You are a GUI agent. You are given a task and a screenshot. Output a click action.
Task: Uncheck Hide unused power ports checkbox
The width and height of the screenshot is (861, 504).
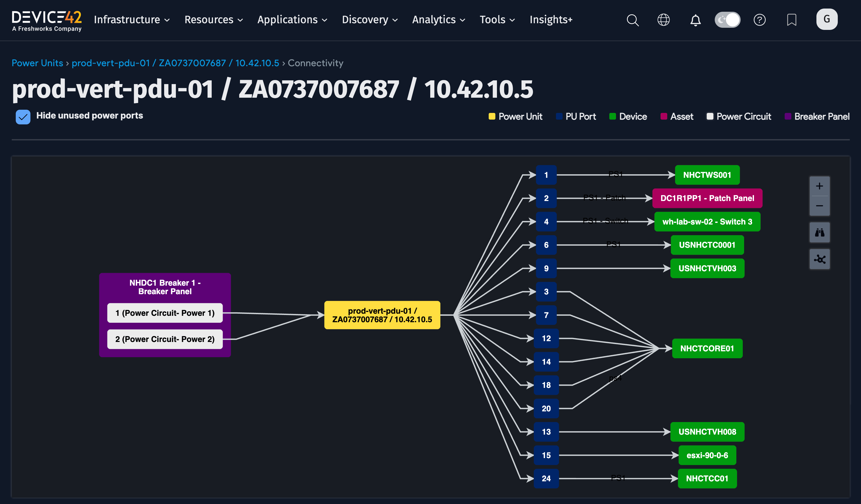(23, 117)
